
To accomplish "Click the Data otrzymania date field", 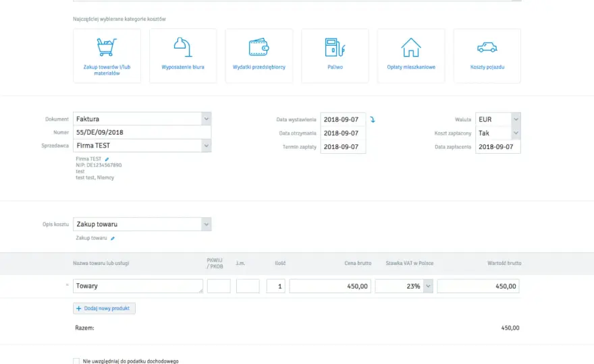I will click(x=343, y=133).
